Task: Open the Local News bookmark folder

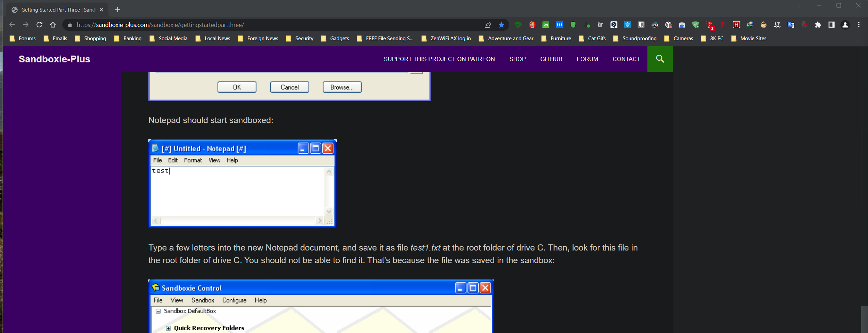Action: 213,39
